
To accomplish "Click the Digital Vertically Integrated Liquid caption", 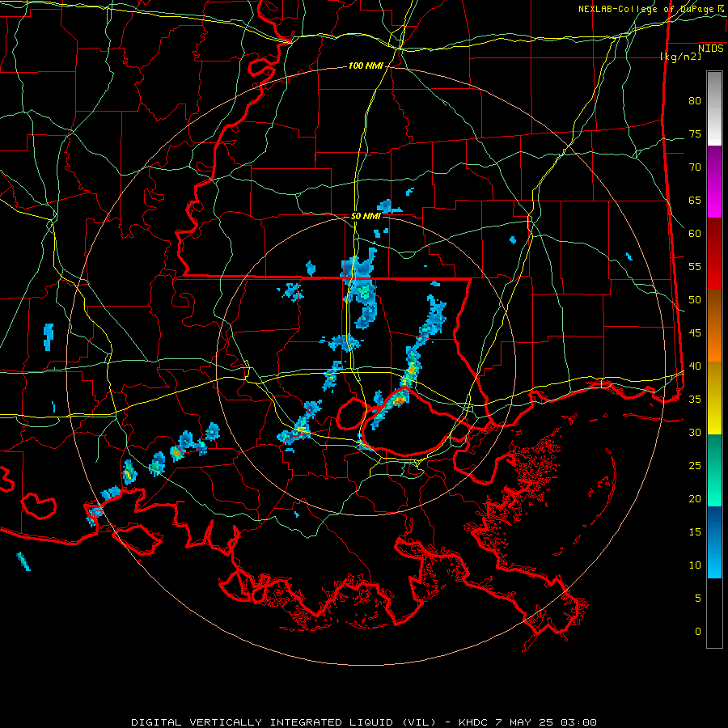I will (x=363, y=722).
